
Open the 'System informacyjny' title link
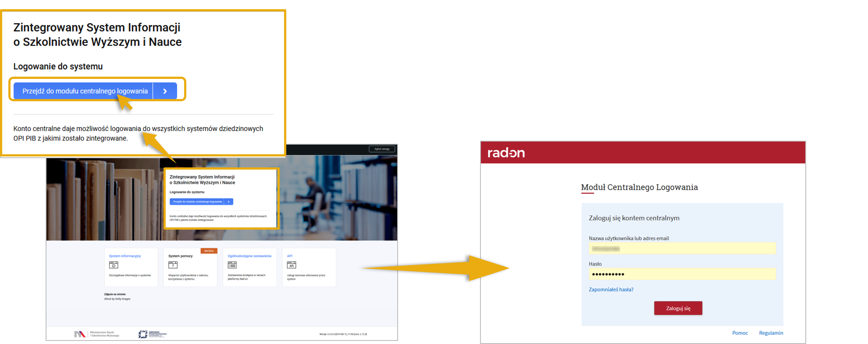pyautogui.click(x=125, y=256)
